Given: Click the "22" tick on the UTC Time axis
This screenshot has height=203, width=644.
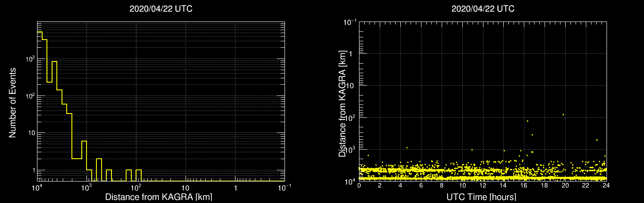Looking at the screenshot, I should click(586, 186).
